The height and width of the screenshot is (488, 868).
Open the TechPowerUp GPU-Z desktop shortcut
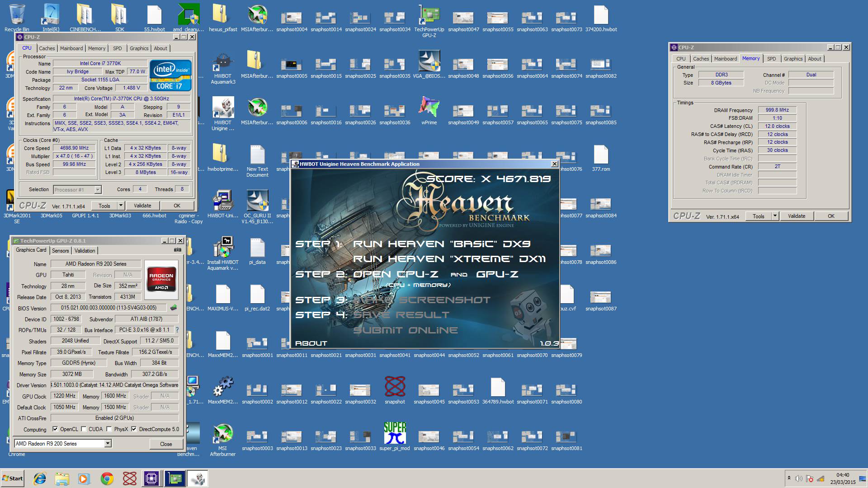coord(429,20)
